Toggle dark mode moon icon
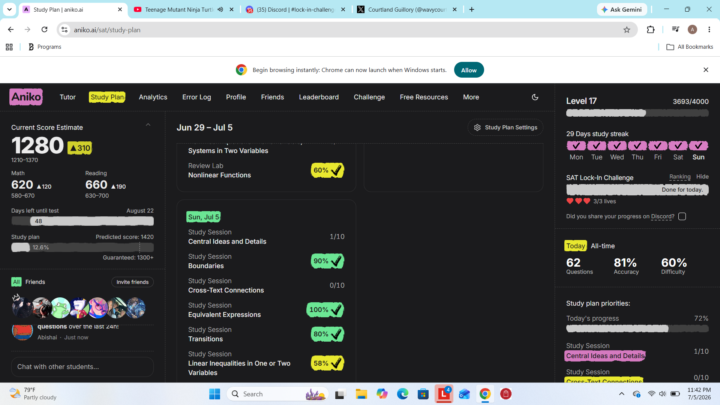Screen dimensions: 720x405 click(x=535, y=97)
